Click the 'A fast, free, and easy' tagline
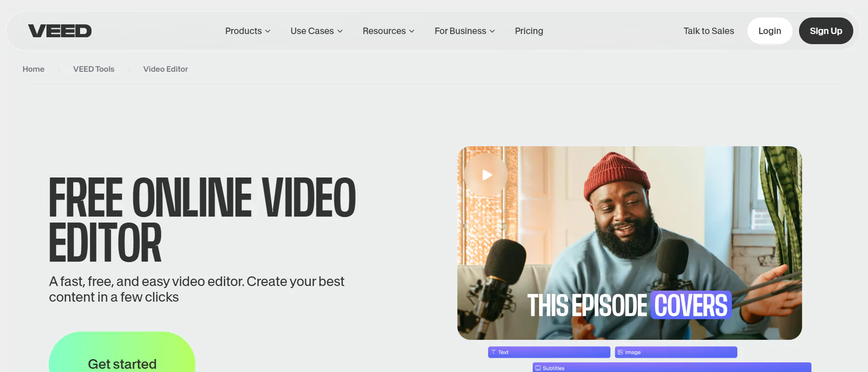This screenshot has height=372, width=868. [x=196, y=289]
